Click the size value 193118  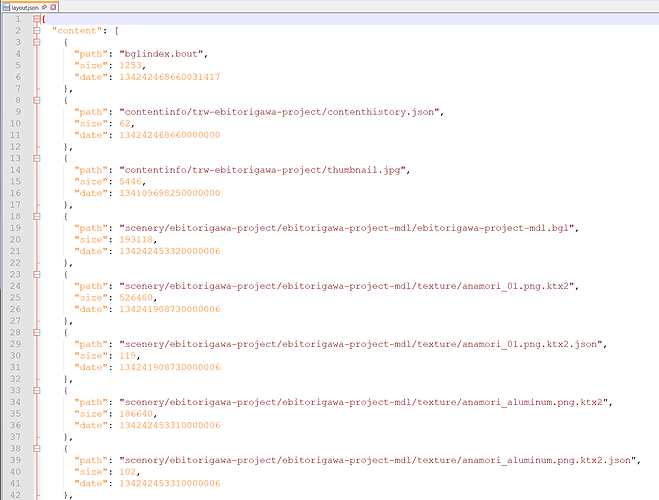tap(136, 239)
